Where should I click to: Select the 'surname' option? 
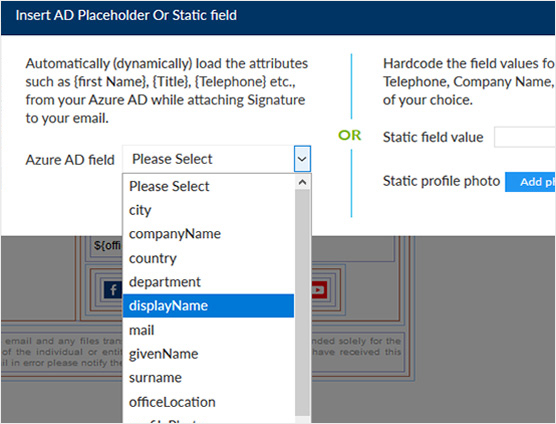(208, 378)
